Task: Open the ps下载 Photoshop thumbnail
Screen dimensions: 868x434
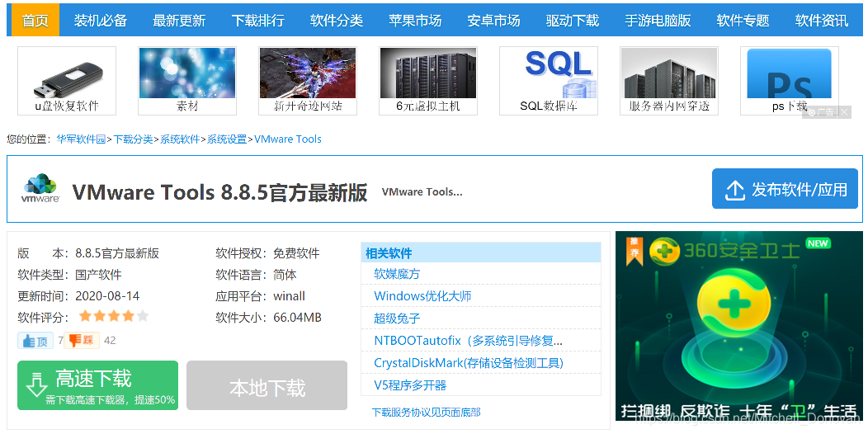Action: 790,81
